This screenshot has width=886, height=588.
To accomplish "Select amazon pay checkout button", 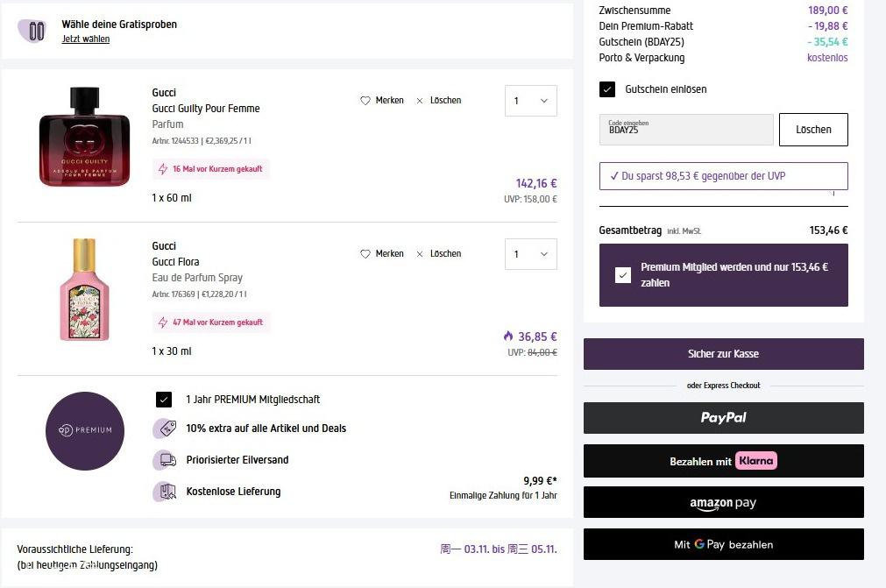I will pyautogui.click(x=723, y=503).
